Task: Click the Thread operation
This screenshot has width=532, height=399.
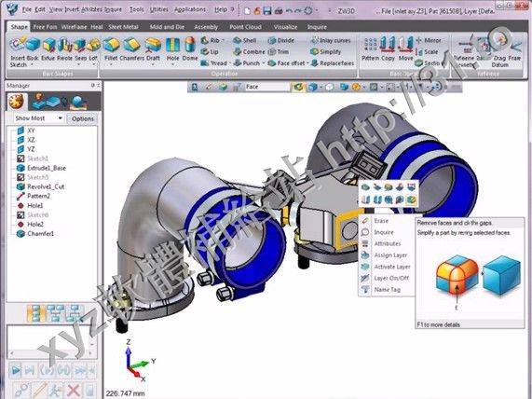Action: click(x=213, y=62)
